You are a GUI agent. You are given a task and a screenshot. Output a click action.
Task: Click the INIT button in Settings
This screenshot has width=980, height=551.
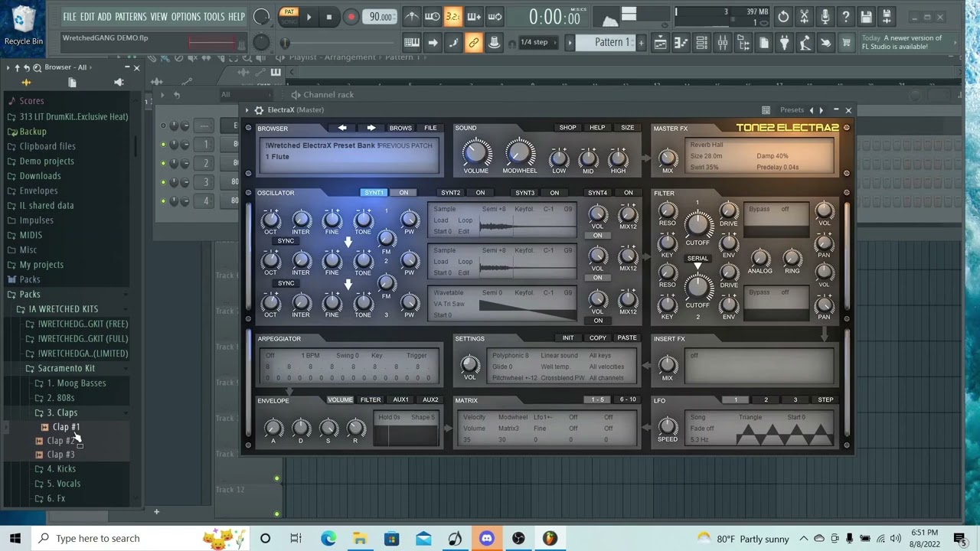pyautogui.click(x=568, y=338)
